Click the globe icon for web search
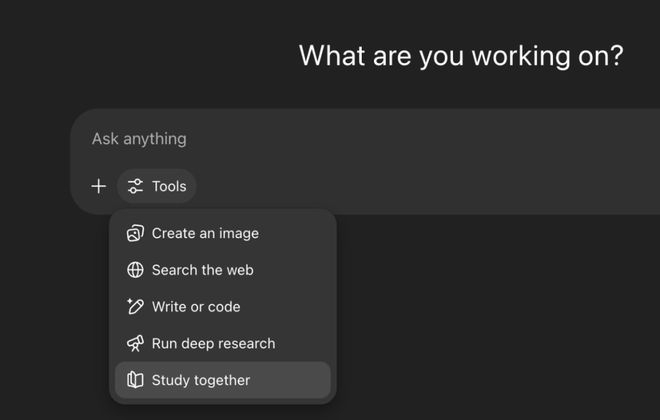660x420 pixels. pyautogui.click(x=135, y=270)
